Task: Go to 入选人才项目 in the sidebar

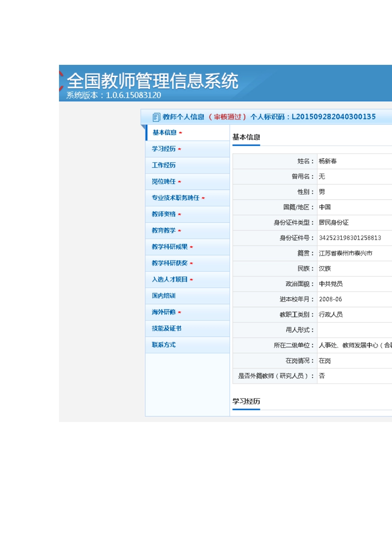Action: [x=170, y=280]
